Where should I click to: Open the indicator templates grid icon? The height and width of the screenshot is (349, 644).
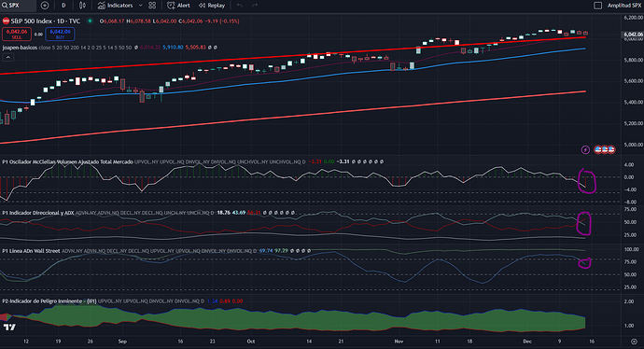(x=152, y=6)
